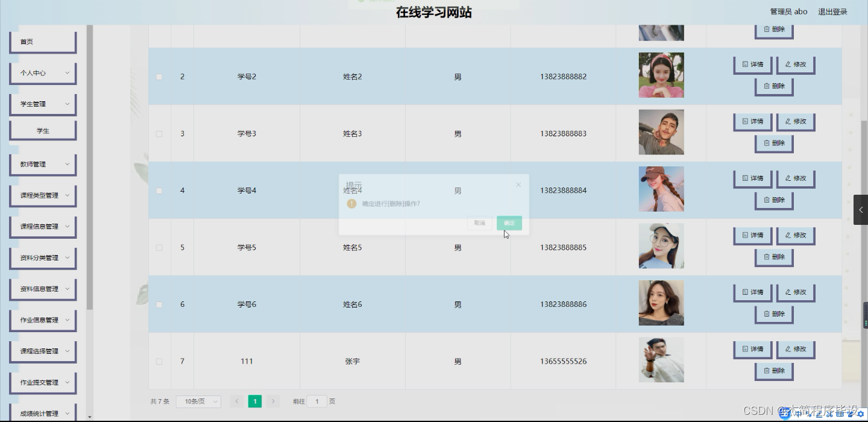The width and height of the screenshot is (868, 422).
Task: Confirm deletion by clicking 确定
Action: pyautogui.click(x=509, y=223)
